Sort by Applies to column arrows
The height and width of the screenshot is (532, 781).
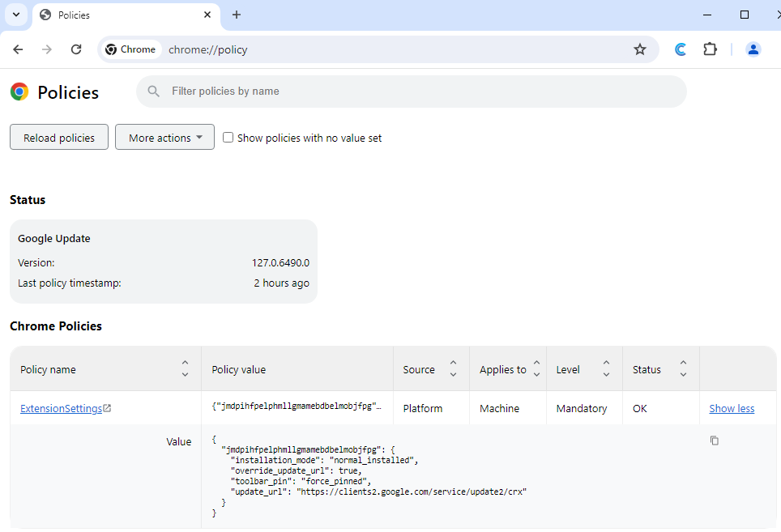(536, 368)
